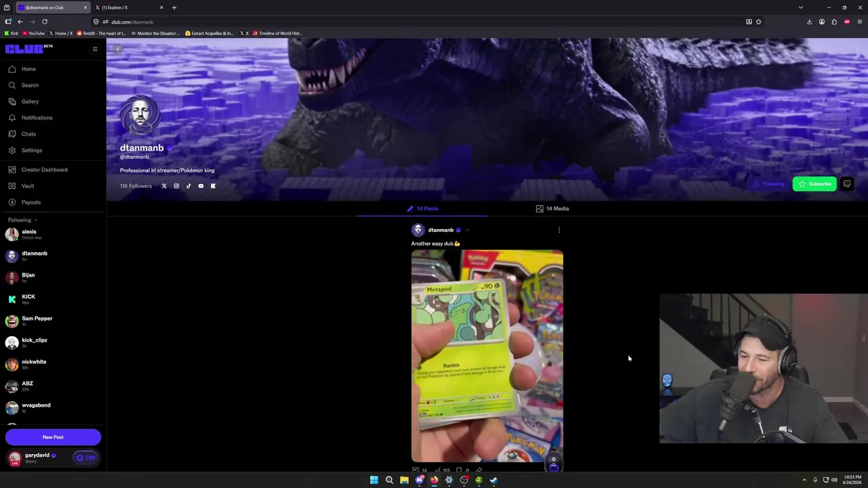Switch to the 14 Posts tab
This screenshot has height=488, width=868.
422,209
